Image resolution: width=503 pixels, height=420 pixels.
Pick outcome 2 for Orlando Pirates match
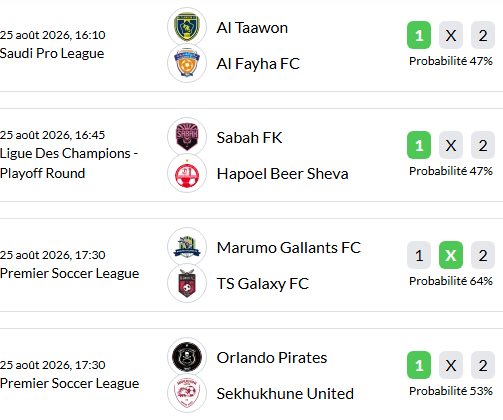coord(483,365)
